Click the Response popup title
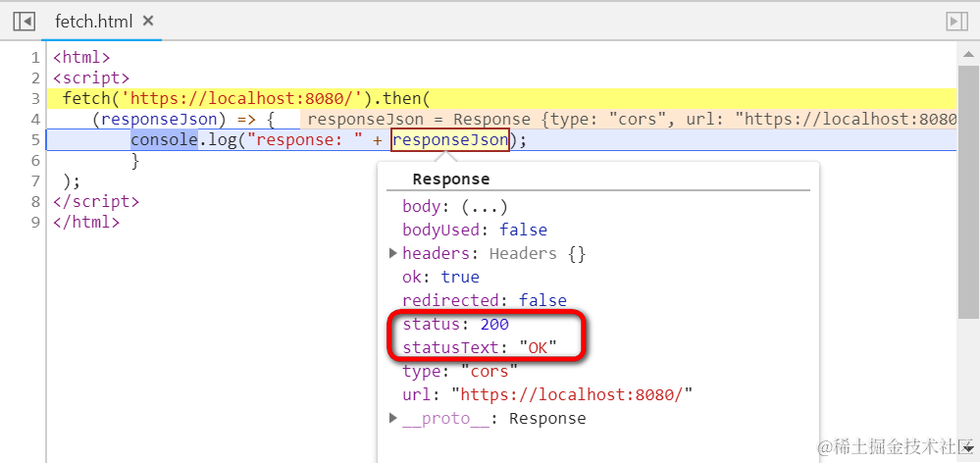This screenshot has width=980, height=463. click(x=450, y=180)
